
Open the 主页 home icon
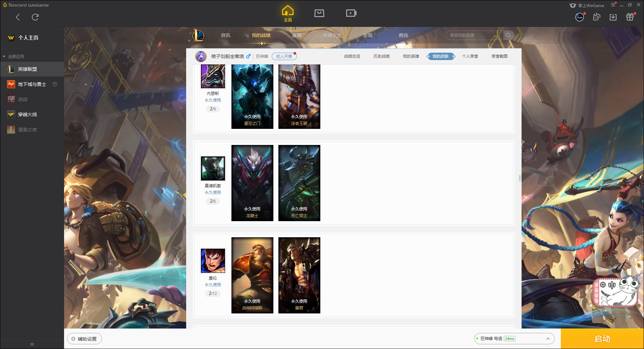[288, 14]
